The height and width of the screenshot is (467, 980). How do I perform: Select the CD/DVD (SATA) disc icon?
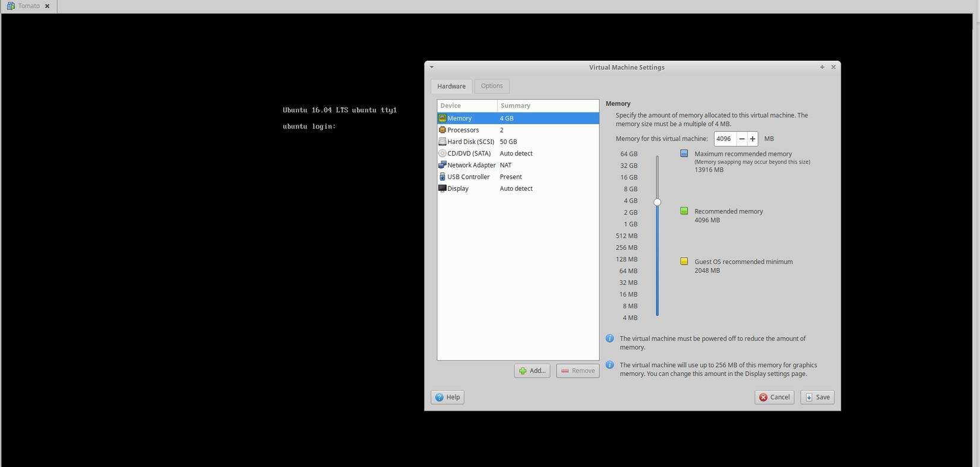pos(442,153)
